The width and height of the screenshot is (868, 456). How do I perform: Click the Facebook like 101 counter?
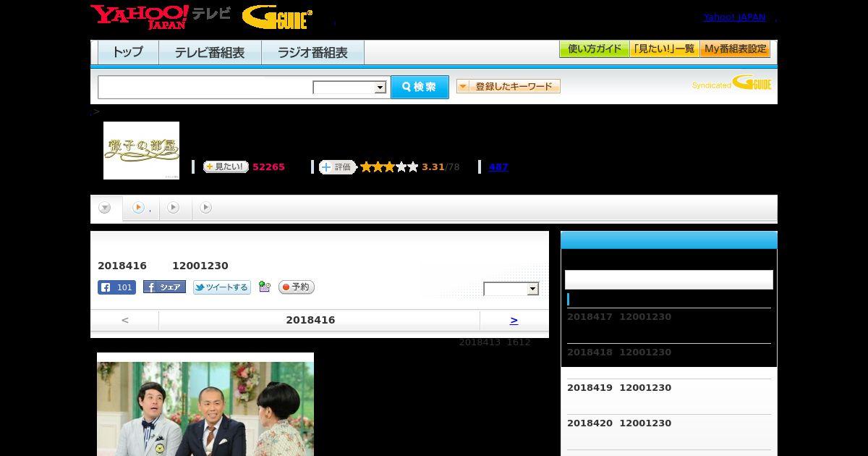coord(116,287)
